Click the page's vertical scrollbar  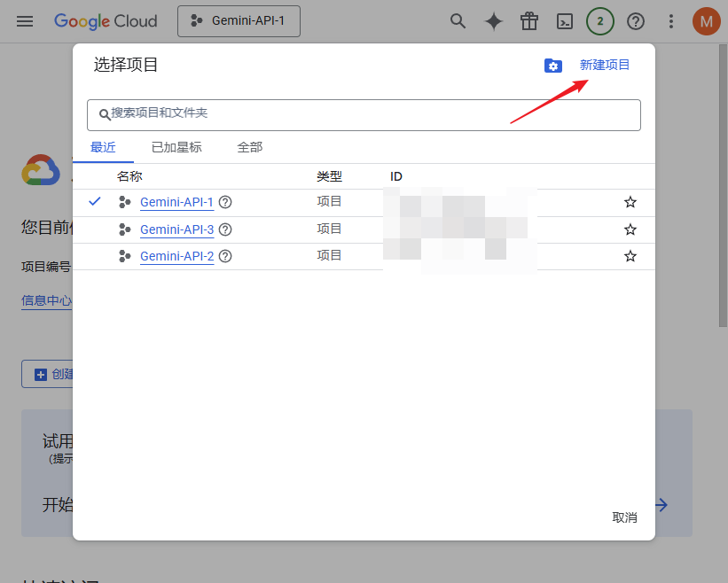(723, 185)
